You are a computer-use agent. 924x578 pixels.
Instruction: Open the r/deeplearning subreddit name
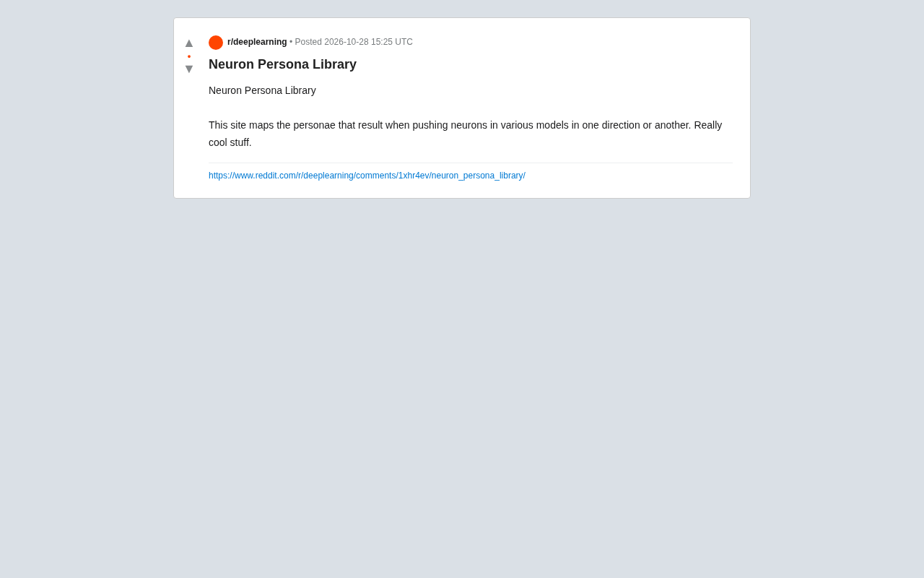257,42
